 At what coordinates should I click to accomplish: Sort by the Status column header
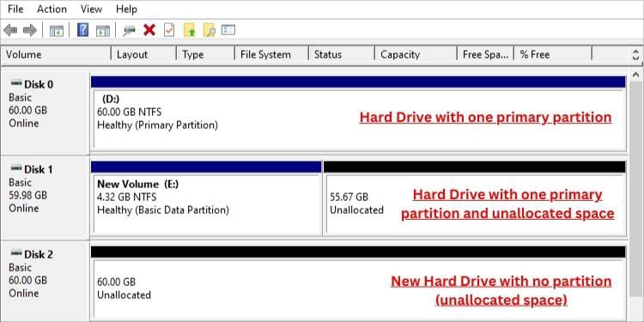[341, 55]
